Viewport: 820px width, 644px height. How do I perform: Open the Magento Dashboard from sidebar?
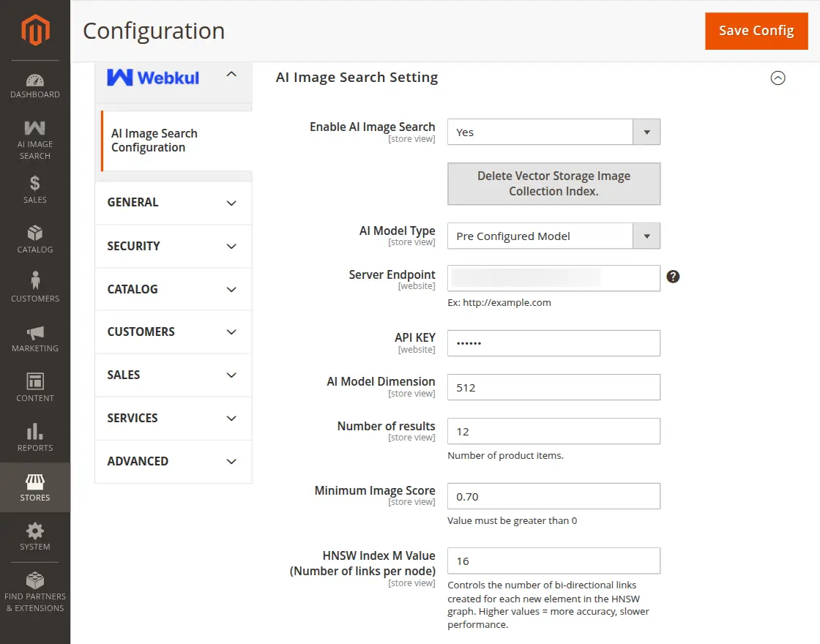pyautogui.click(x=34, y=85)
